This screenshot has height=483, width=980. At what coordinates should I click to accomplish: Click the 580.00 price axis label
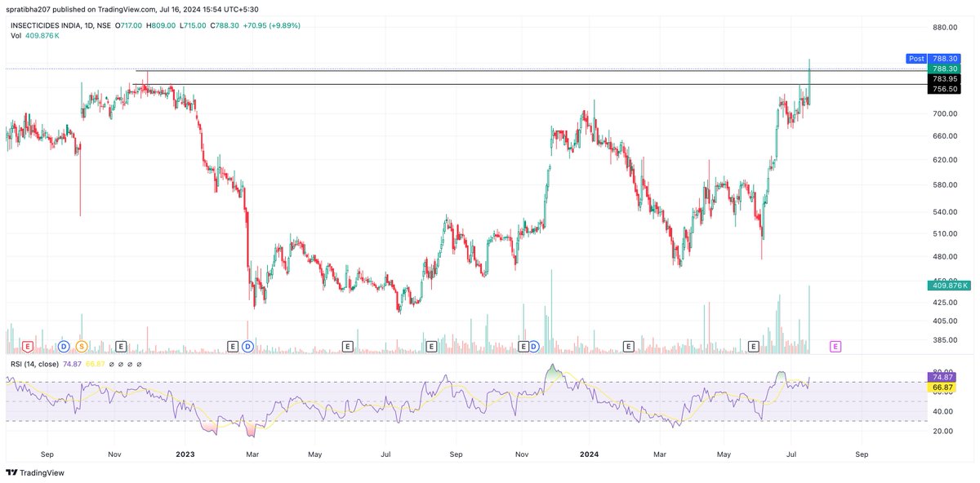point(946,185)
